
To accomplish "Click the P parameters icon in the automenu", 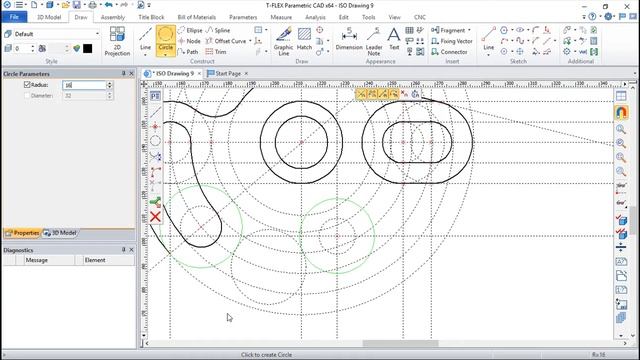I will [155, 96].
